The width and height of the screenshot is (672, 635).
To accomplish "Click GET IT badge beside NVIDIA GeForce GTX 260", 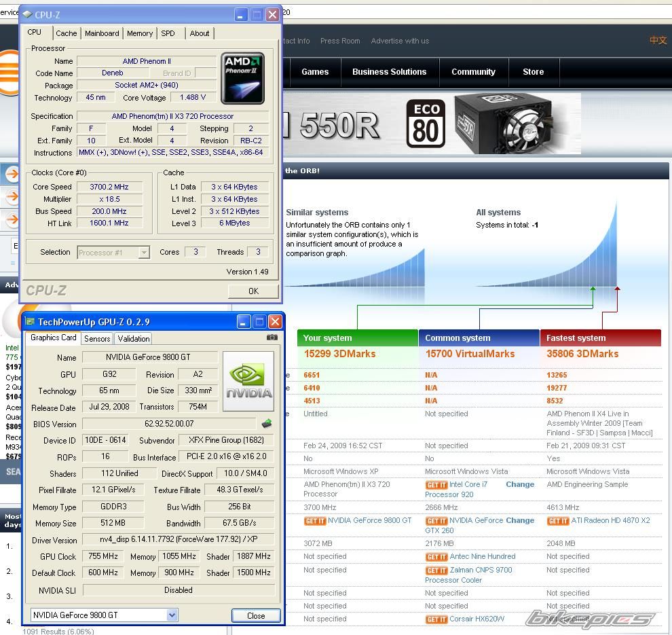I will pyautogui.click(x=436, y=521).
